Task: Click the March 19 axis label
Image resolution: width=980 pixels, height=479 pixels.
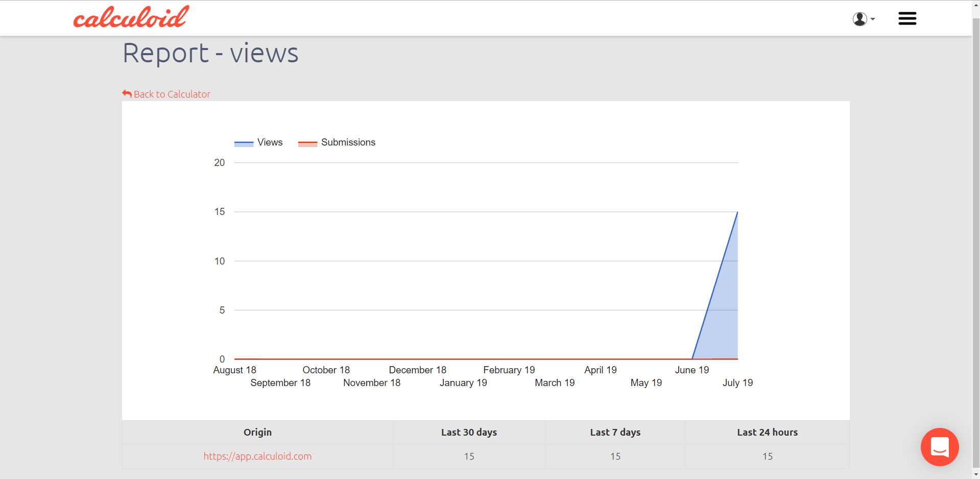Action: pyautogui.click(x=555, y=383)
